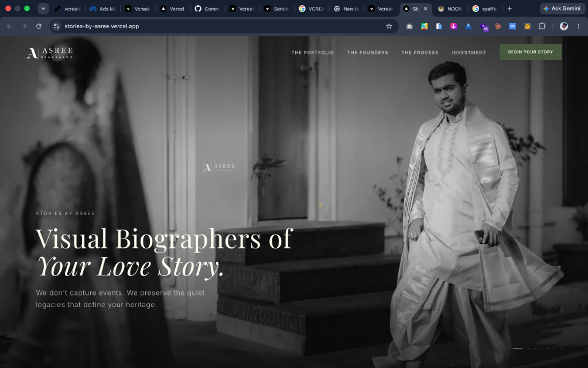Expand the tab search dropdown arrow
The width and height of the screenshot is (588, 368).
43,9
